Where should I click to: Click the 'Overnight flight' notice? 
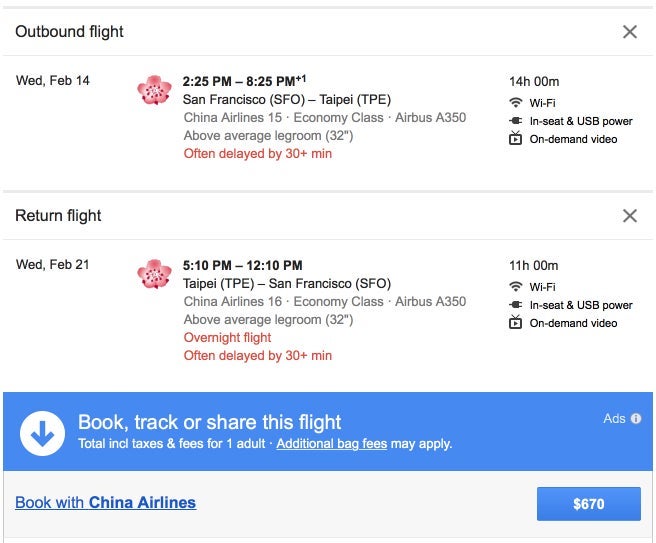click(x=227, y=338)
